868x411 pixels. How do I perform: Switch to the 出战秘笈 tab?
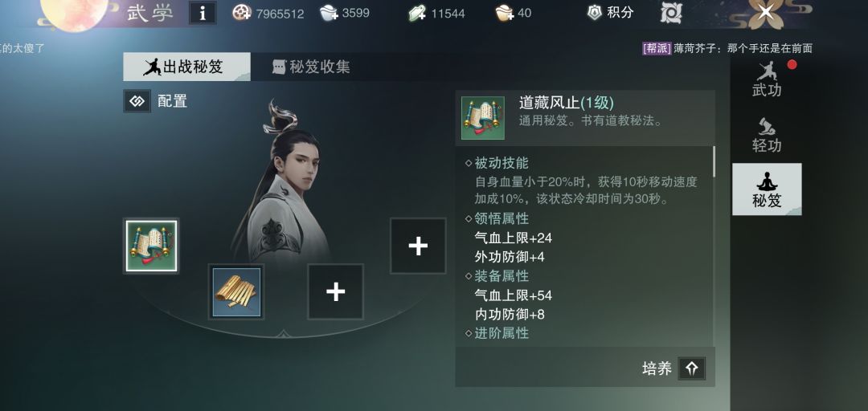(186, 67)
